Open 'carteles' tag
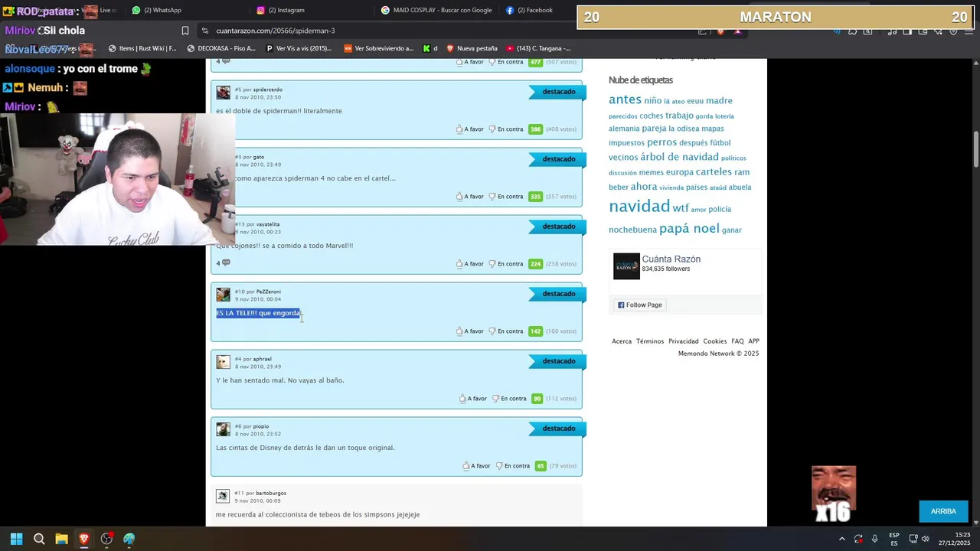The height and width of the screenshot is (551, 980). pyautogui.click(x=714, y=172)
